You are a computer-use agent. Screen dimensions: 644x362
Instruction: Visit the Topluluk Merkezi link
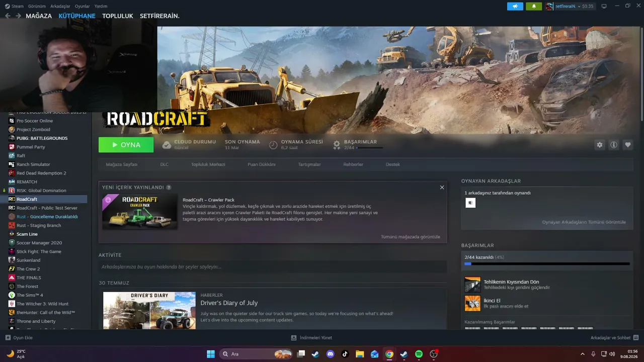[208, 164]
